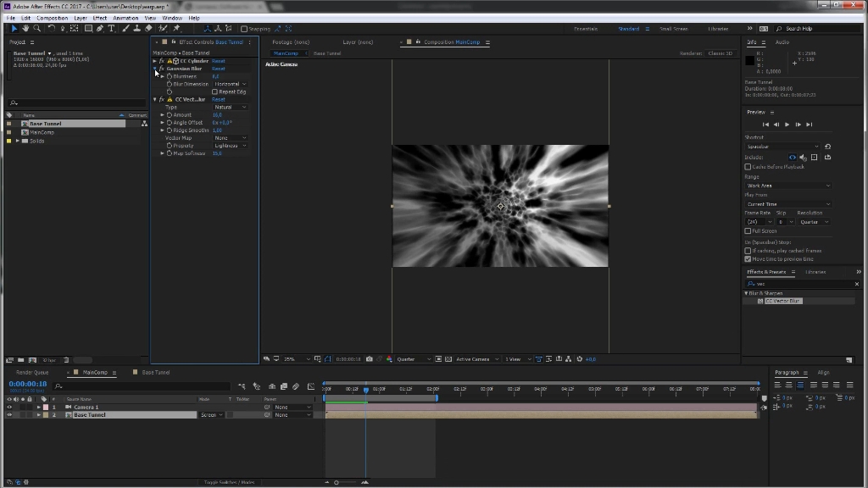Enable Snapping in the toolbar
The image size is (868, 488).
(246, 28)
